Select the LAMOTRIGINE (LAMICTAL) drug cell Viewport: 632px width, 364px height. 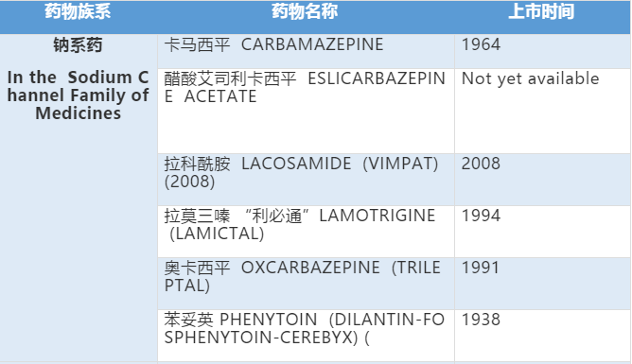tap(306, 232)
